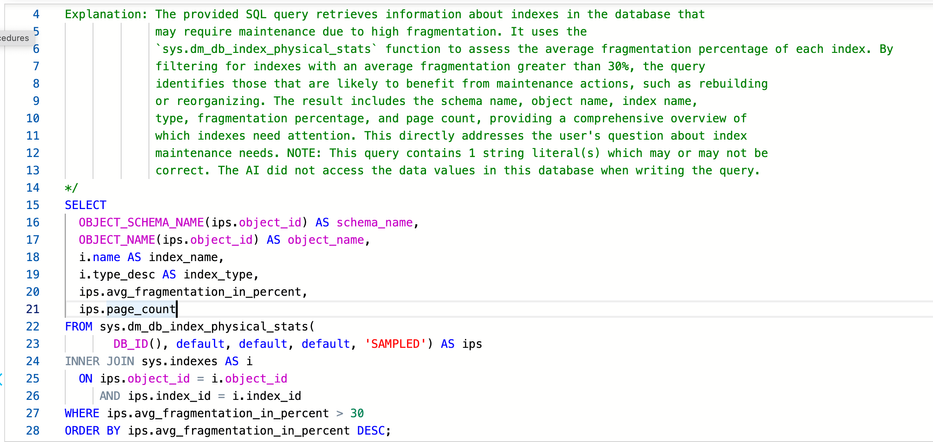This screenshot has height=442, width=933.
Task: Click AS ips alias on line 23
Action: (x=461, y=343)
